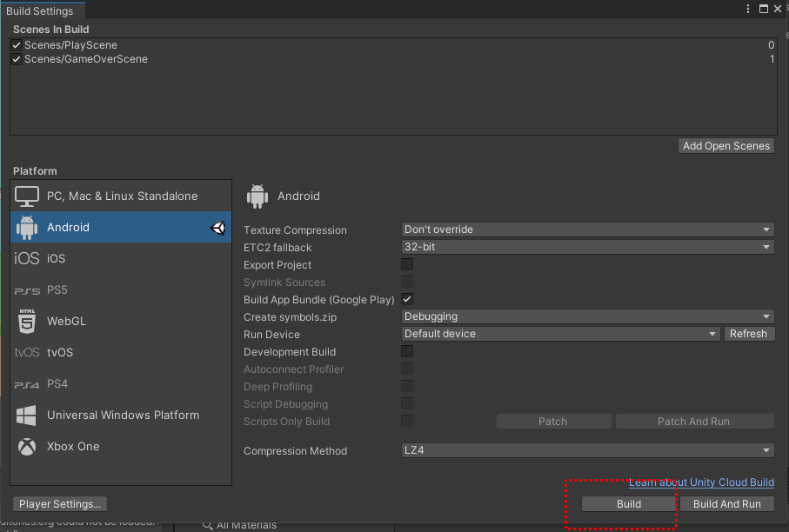Select the Xbox One logo icon
This screenshot has width=789, height=532.
(27, 447)
